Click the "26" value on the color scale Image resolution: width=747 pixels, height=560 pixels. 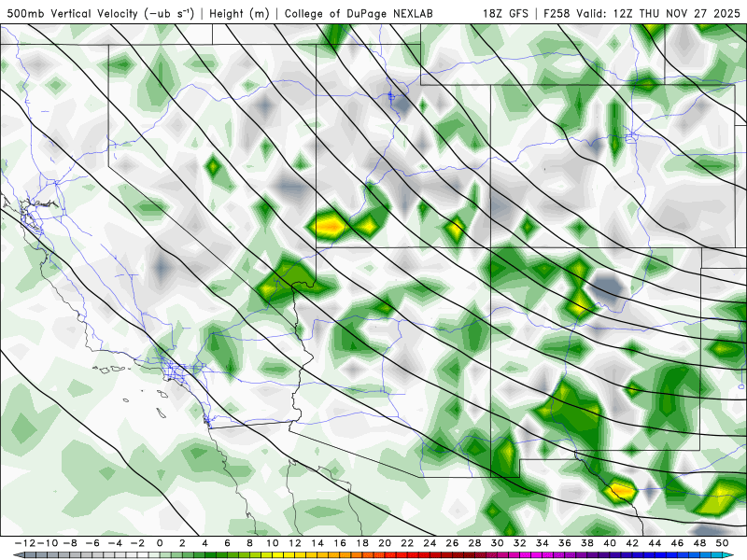[x=453, y=543]
